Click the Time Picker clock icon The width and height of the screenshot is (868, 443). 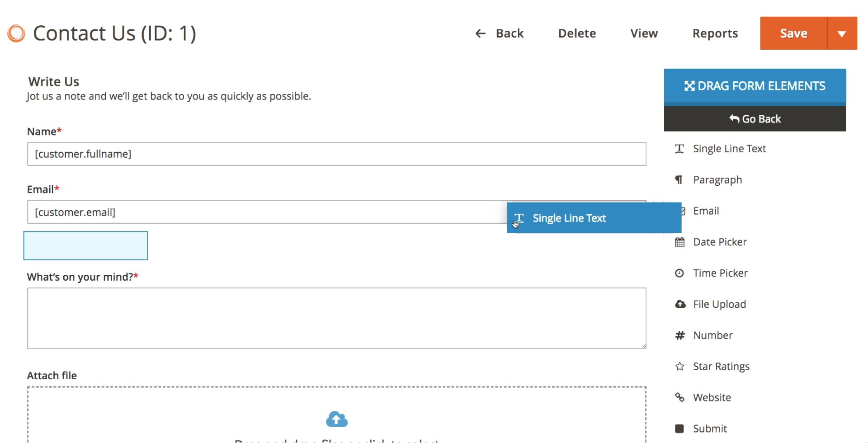(679, 273)
